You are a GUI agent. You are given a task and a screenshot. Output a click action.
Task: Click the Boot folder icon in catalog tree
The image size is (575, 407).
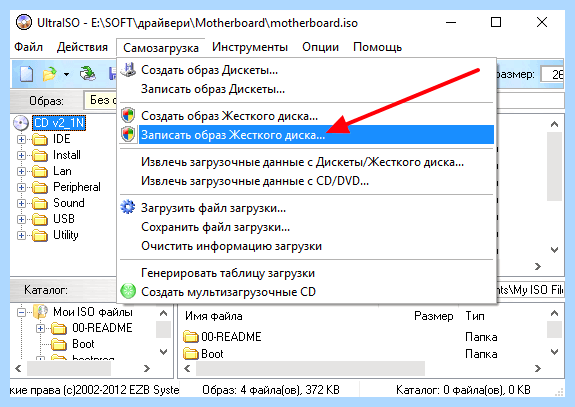pyautogui.click(x=59, y=344)
